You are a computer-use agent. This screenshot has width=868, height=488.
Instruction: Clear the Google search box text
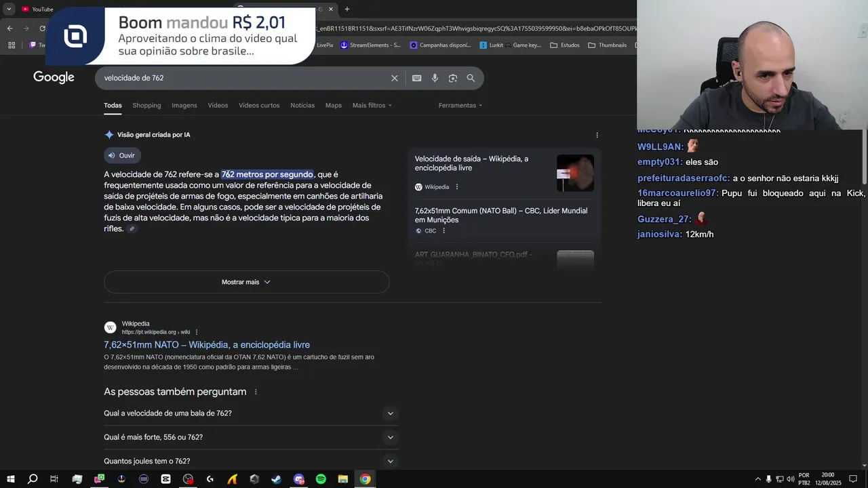tap(395, 78)
